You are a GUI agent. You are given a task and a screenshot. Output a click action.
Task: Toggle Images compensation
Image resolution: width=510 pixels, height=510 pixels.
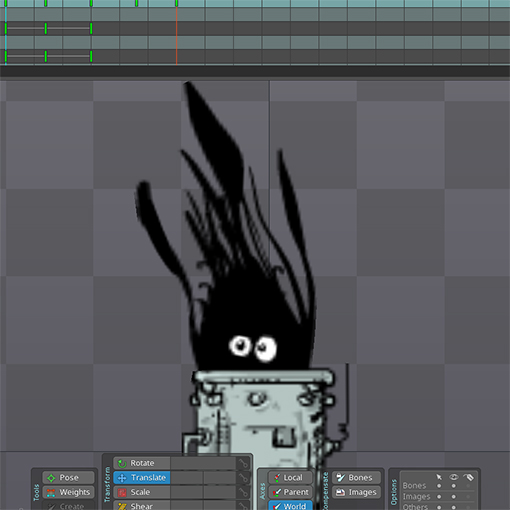click(356, 492)
